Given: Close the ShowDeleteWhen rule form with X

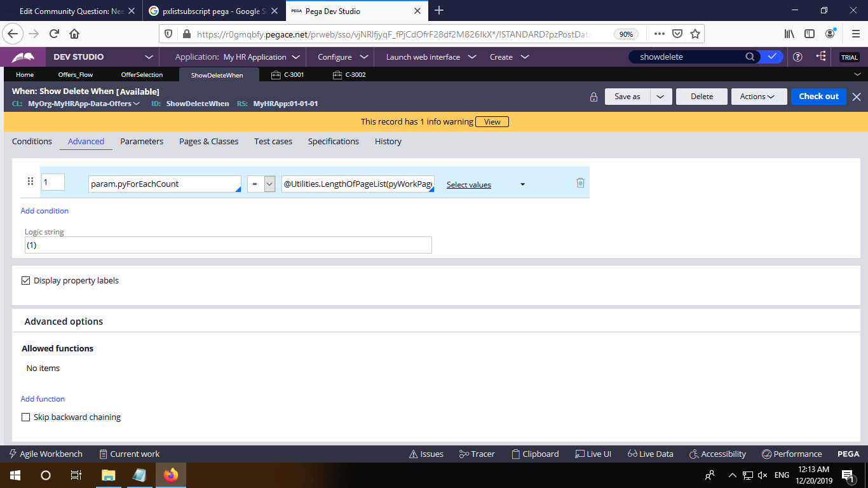Looking at the screenshot, I should 857,97.
